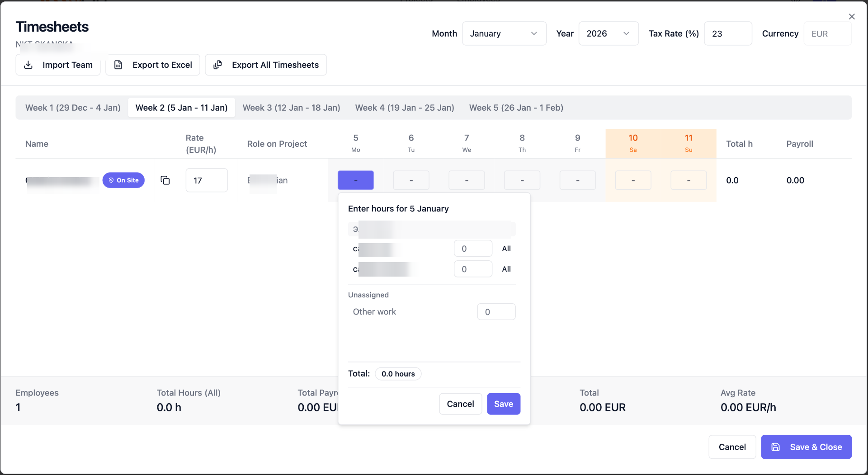
Task: Open Week 5 (26 Jan - 1 Feb) tab
Action: [516, 108]
